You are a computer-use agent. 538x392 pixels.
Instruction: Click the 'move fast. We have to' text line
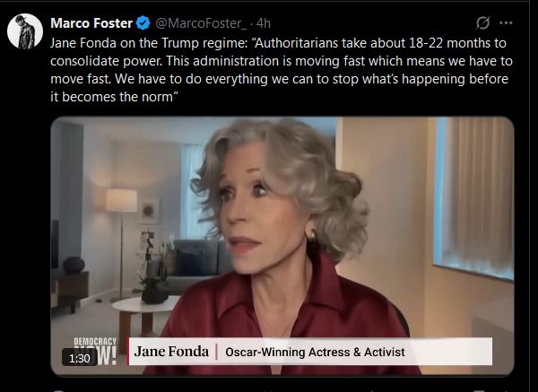[x=279, y=79]
